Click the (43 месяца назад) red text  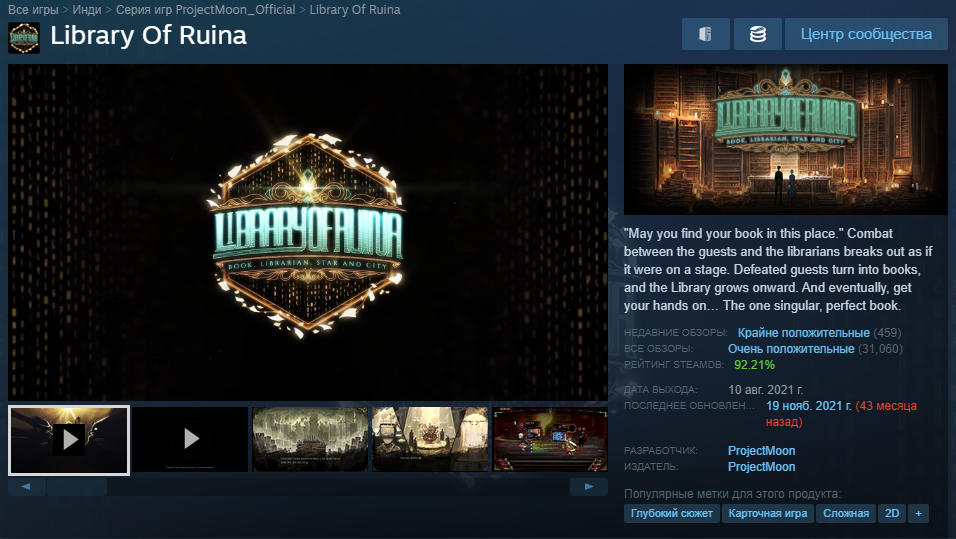(x=841, y=413)
